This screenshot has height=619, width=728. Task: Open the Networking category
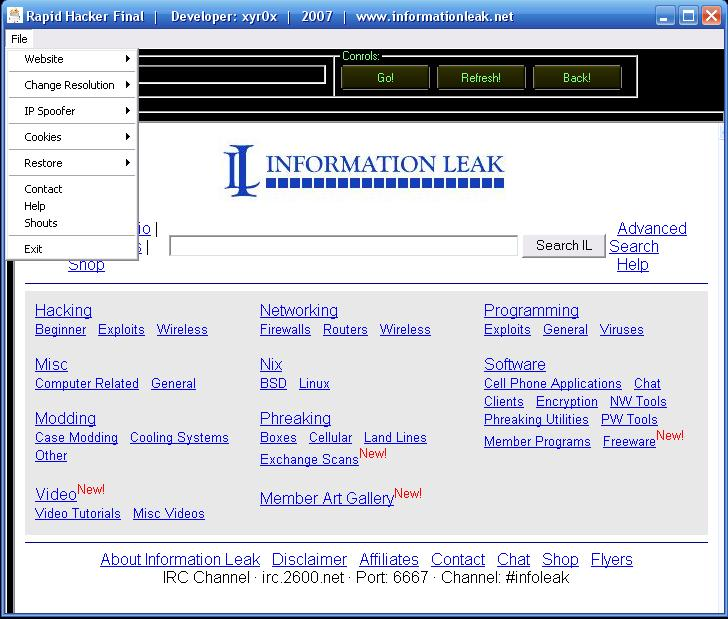[299, 310]
